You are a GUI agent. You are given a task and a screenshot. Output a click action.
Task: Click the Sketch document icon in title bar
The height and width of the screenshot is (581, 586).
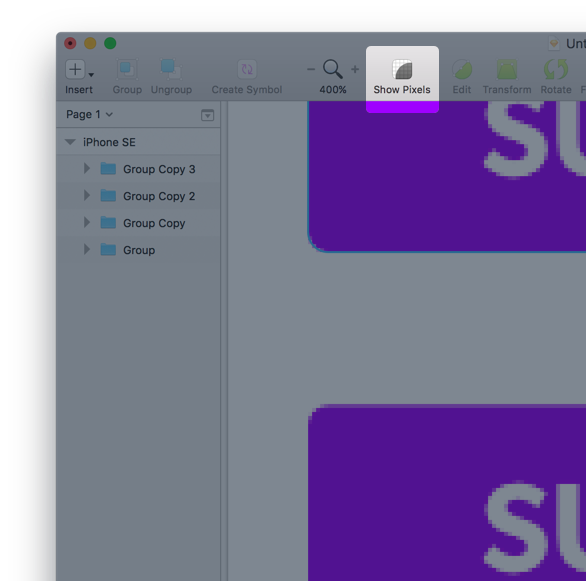(554, 44)
